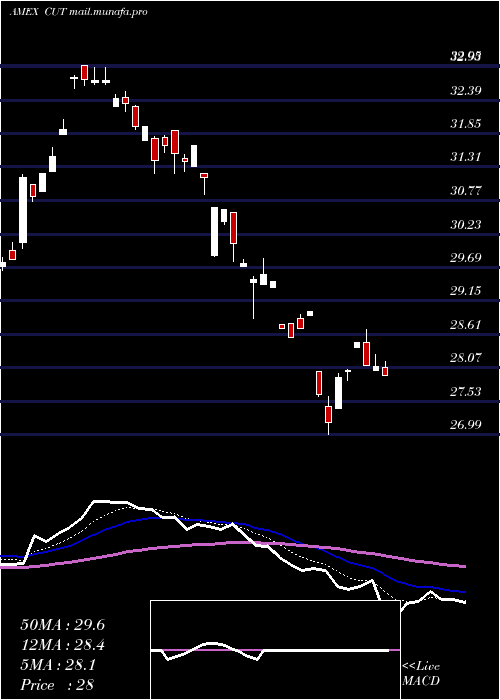This screenshot has height=700, width=500.
Task: Click the 31.85 price axis label
Action: (466, 124)
